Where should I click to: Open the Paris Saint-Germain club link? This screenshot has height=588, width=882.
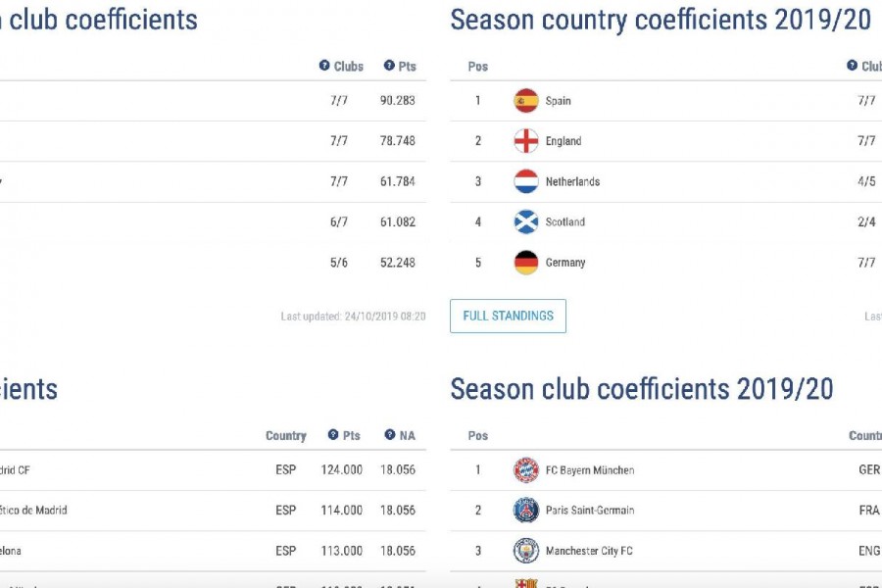pos(590,511)
